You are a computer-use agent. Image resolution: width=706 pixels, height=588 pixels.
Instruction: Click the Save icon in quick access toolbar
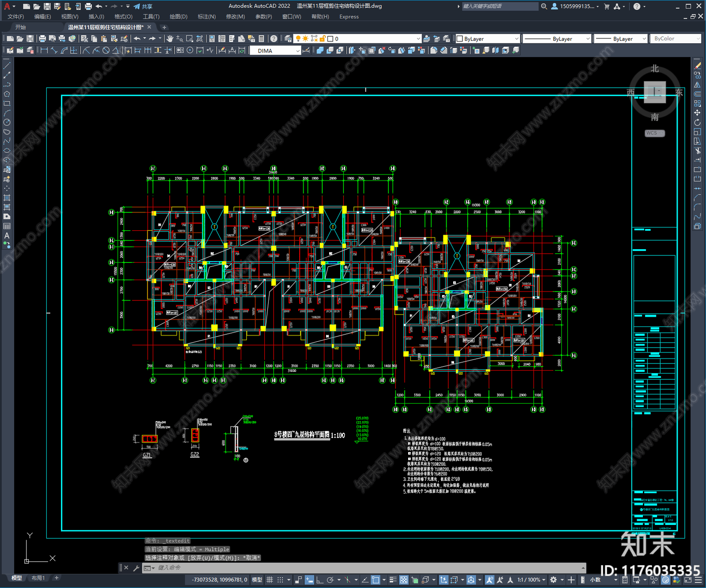[47, 6]
